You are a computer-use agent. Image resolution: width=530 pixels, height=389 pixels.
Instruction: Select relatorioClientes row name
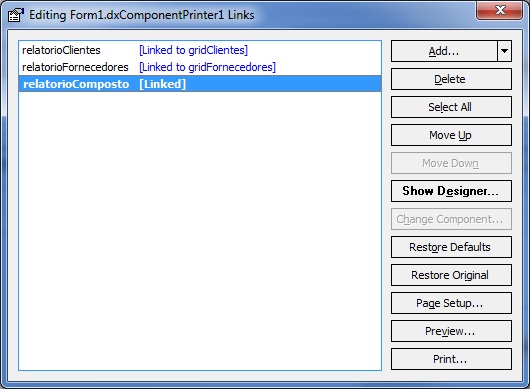click(61, 50)
